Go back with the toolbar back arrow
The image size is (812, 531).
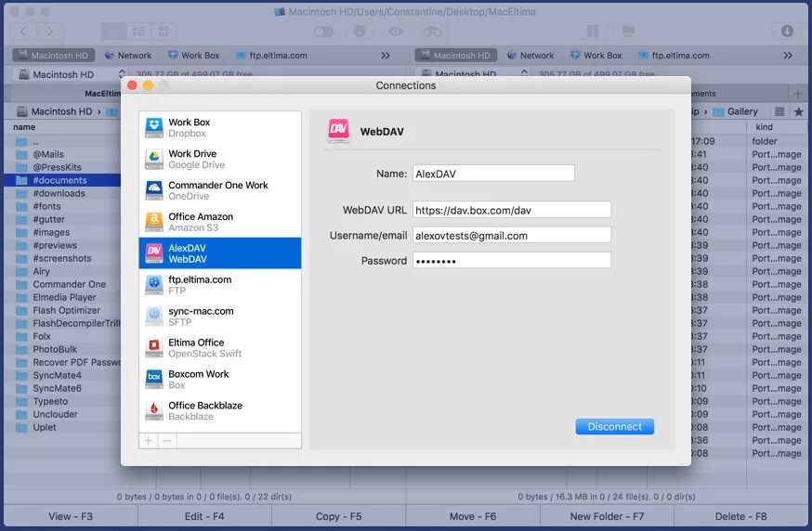[23, 32]
